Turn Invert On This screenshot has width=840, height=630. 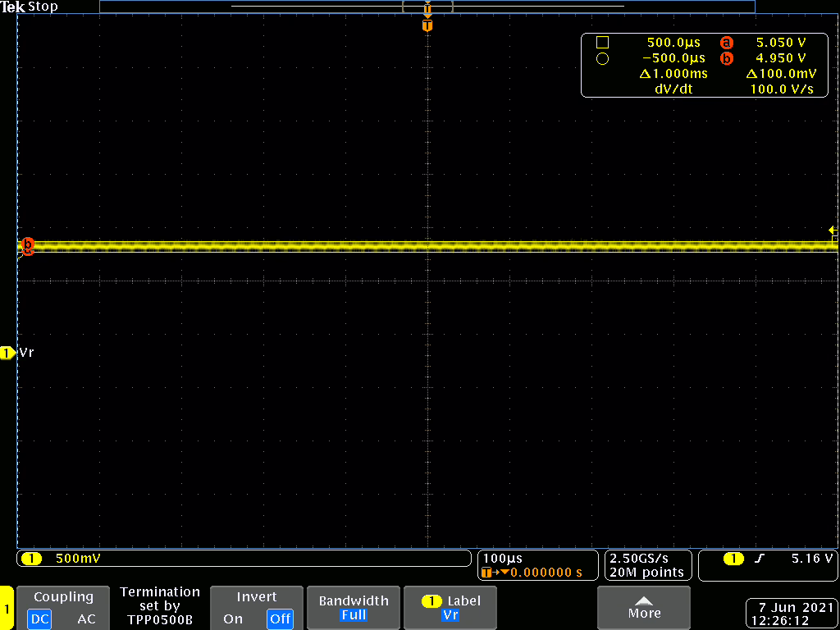coord(233,619)
